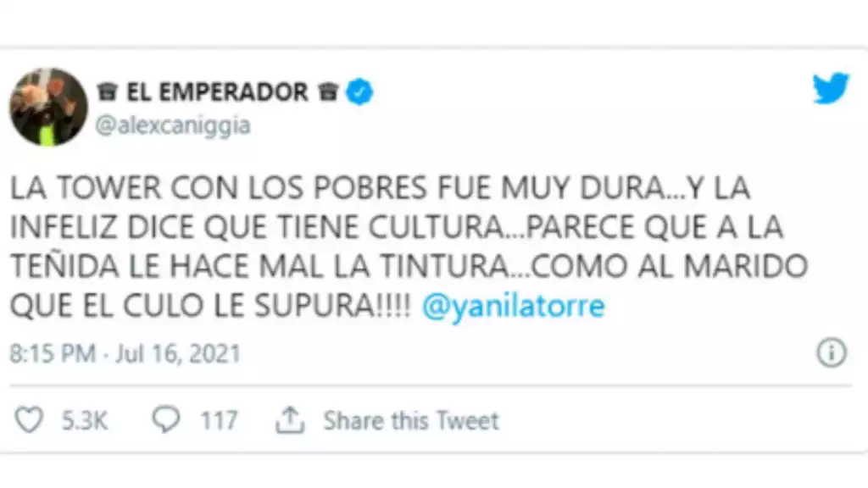Open the circled info icon
The height and width of the screenshot is (488, 868).
point(831,352)
